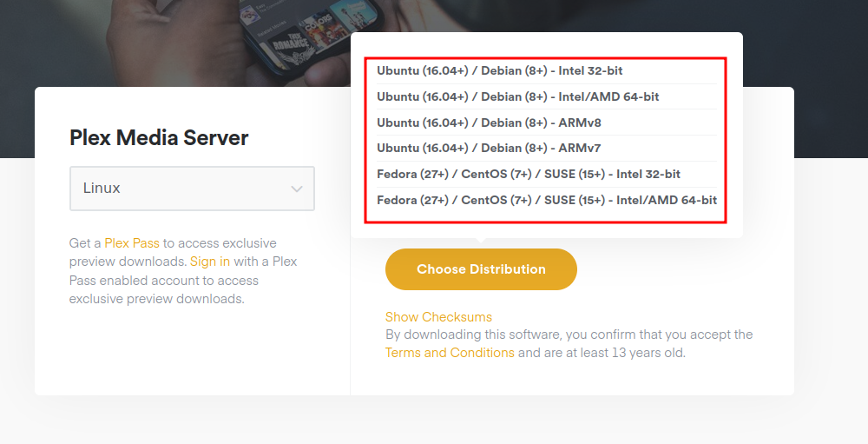
Task: Follow the Plex Pass link
Action: (132, 243)
